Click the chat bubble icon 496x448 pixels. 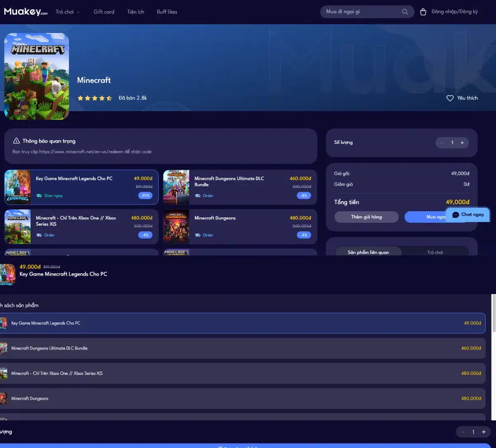coord(455,215)
